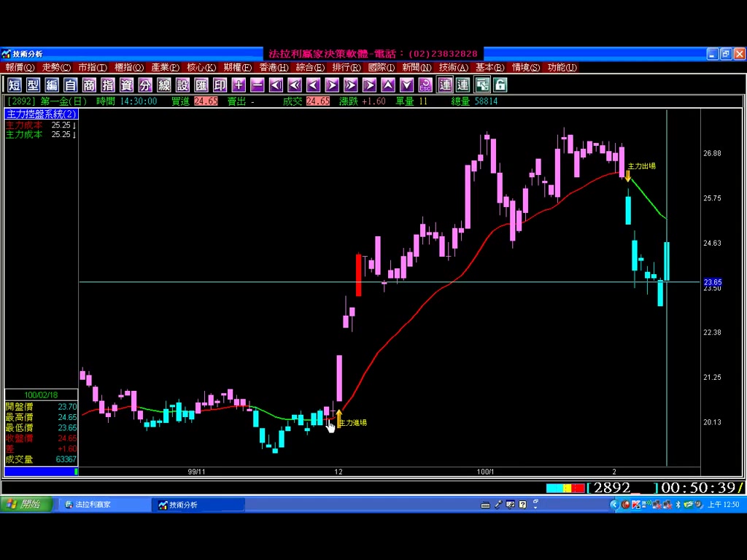Screen dimensions: 747x560
Task: Toggle the second 連 link button
Action: (x=462, y=85)
